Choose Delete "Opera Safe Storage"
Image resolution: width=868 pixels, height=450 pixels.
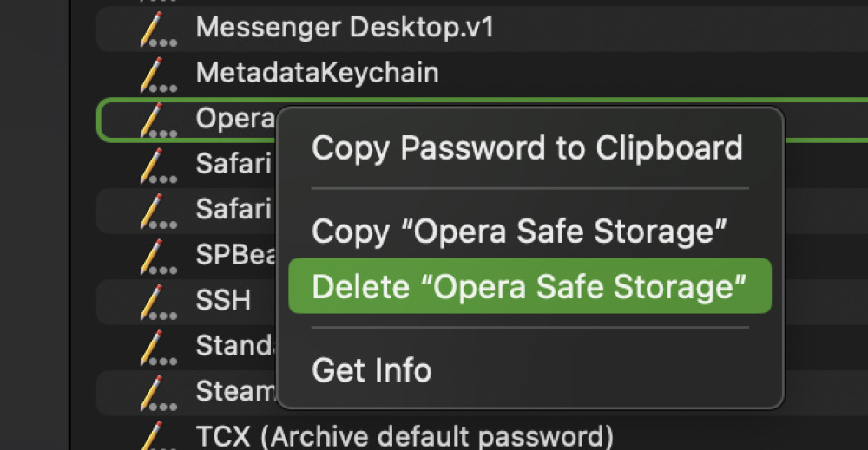tap(529, 286)
